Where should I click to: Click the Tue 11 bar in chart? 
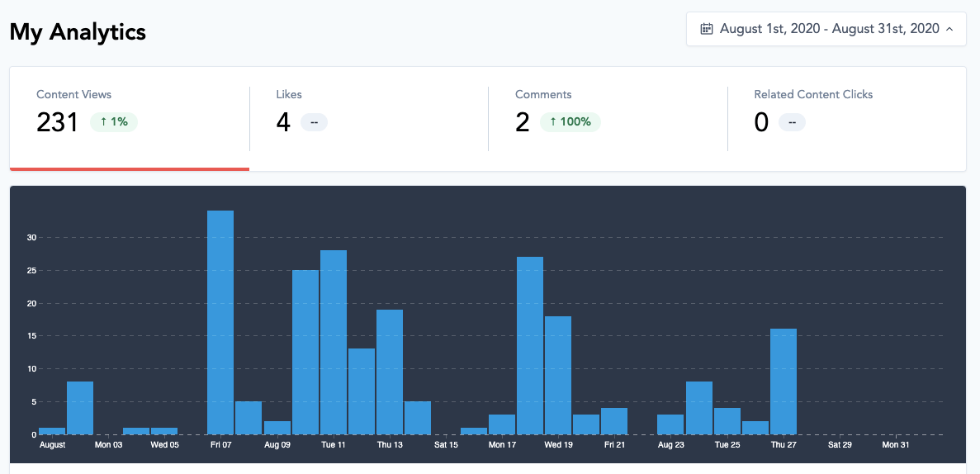[x=334, y=342]
